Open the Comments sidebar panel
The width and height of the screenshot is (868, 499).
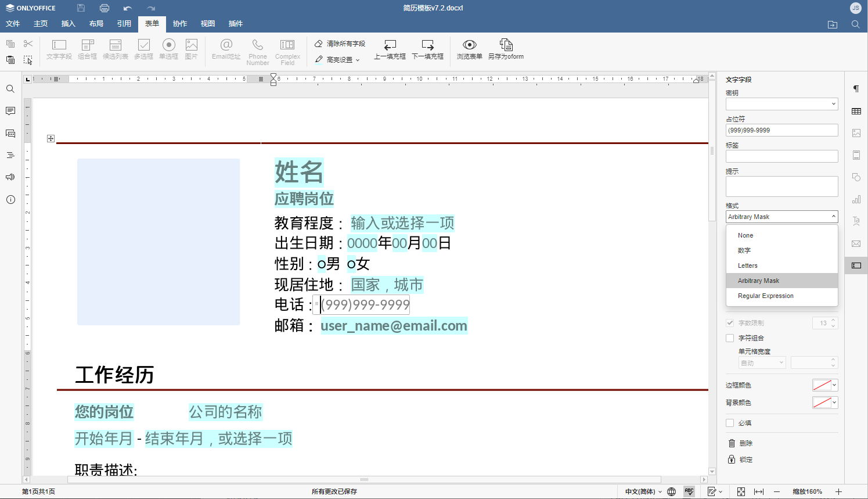tap(10, 111)
